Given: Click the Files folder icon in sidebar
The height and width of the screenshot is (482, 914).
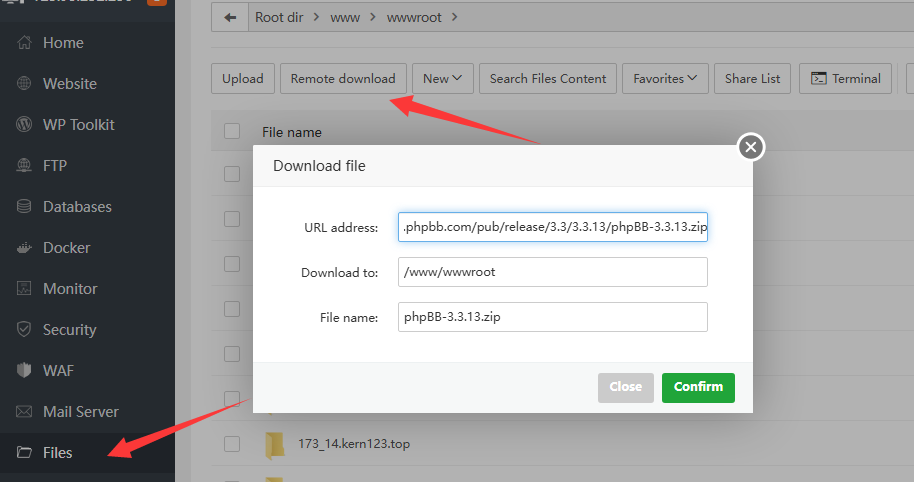Looking at the screenshot, I should [x=24, y=452].
